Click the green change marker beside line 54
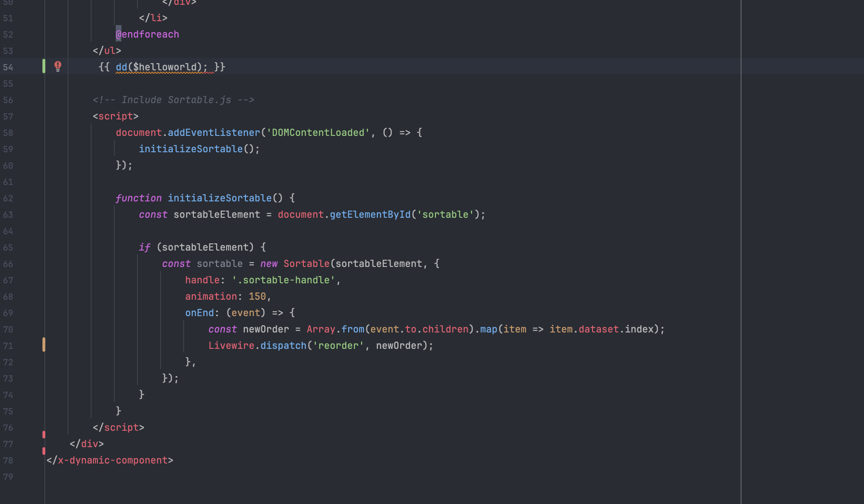Screen dimensions: 864x504 tap(44, 66)
